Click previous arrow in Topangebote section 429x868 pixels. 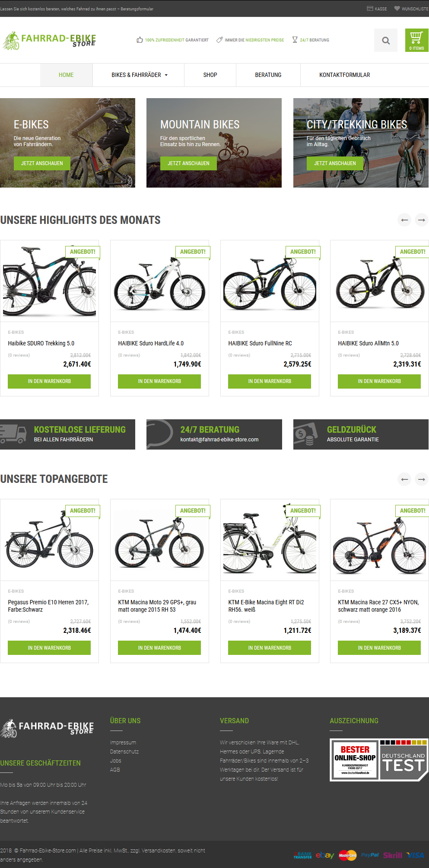404,479
